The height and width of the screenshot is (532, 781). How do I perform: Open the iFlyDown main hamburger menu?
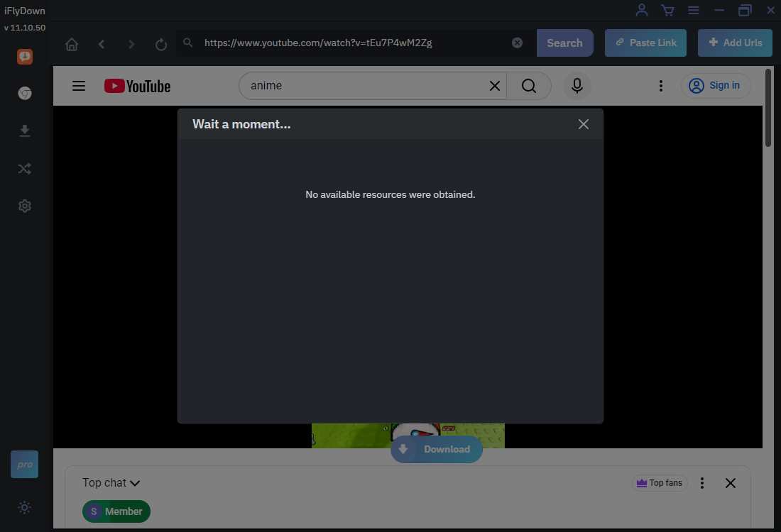(x=693, y=10)
